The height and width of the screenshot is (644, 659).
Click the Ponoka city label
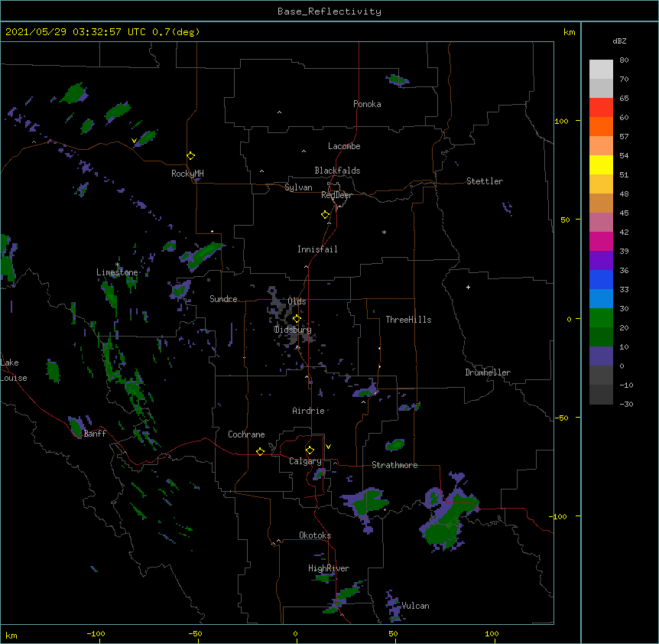(x=367, y=104)
